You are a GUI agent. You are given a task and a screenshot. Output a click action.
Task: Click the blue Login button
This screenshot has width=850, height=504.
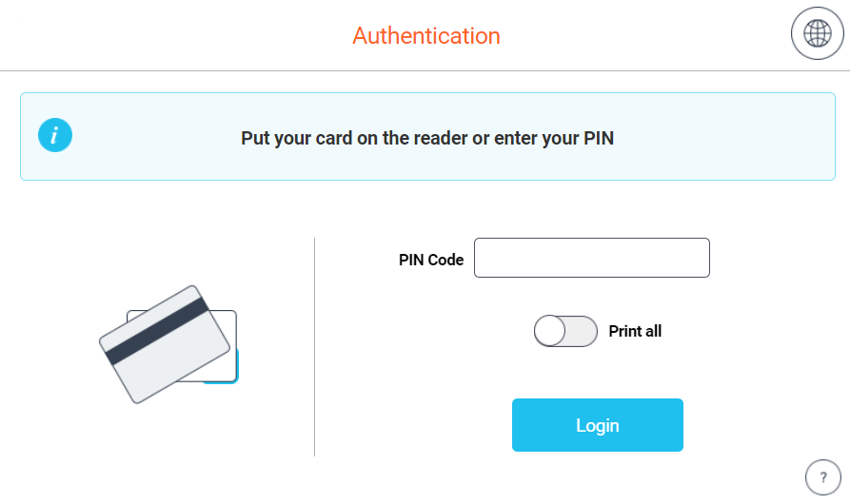coord(598,425)
